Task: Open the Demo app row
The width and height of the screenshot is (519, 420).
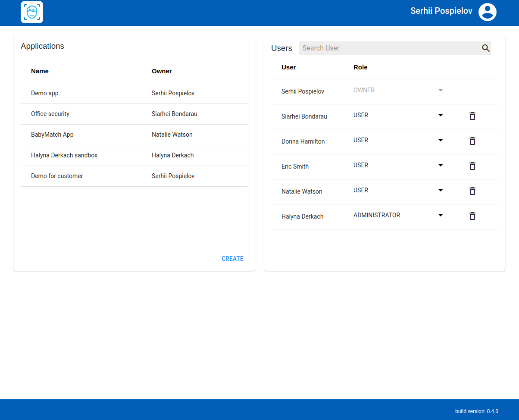Action: click(134, 93)
